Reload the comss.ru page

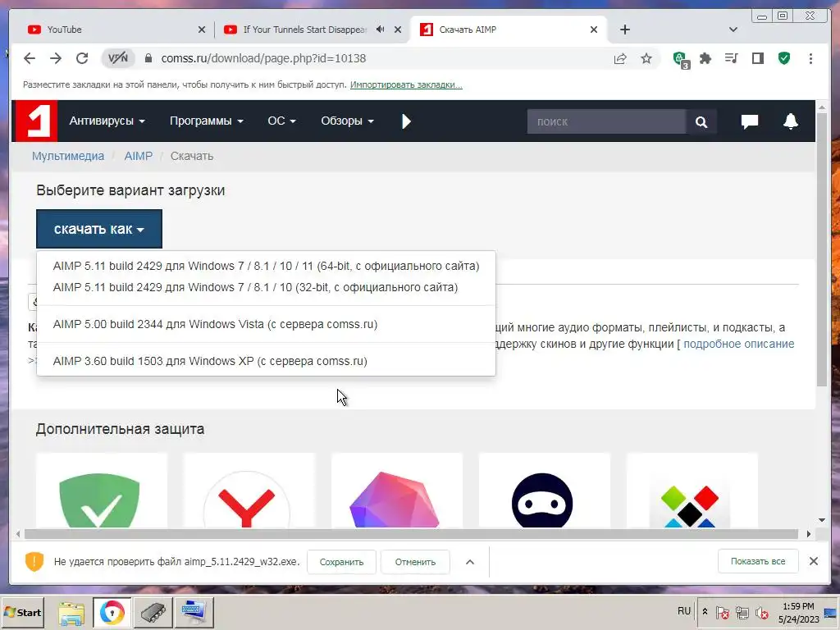[x=82, y=58]
